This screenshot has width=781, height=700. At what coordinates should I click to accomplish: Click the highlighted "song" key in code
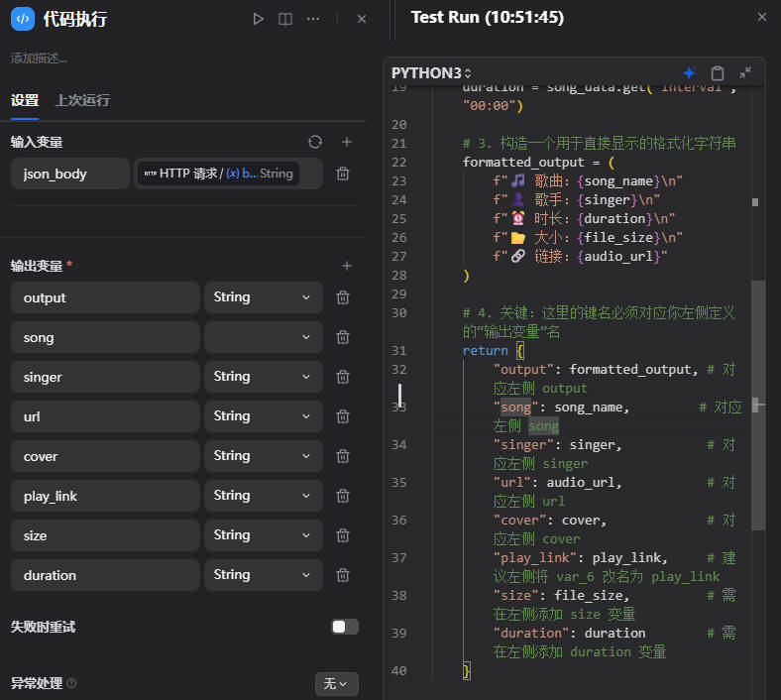click(515, 408)
